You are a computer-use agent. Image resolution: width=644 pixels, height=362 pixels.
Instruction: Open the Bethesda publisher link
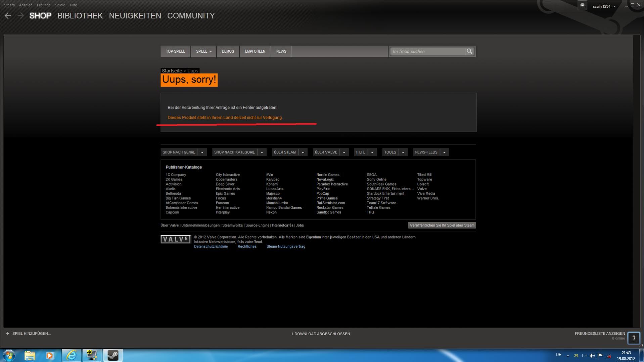pyautogui.click(x=173, y=194)
